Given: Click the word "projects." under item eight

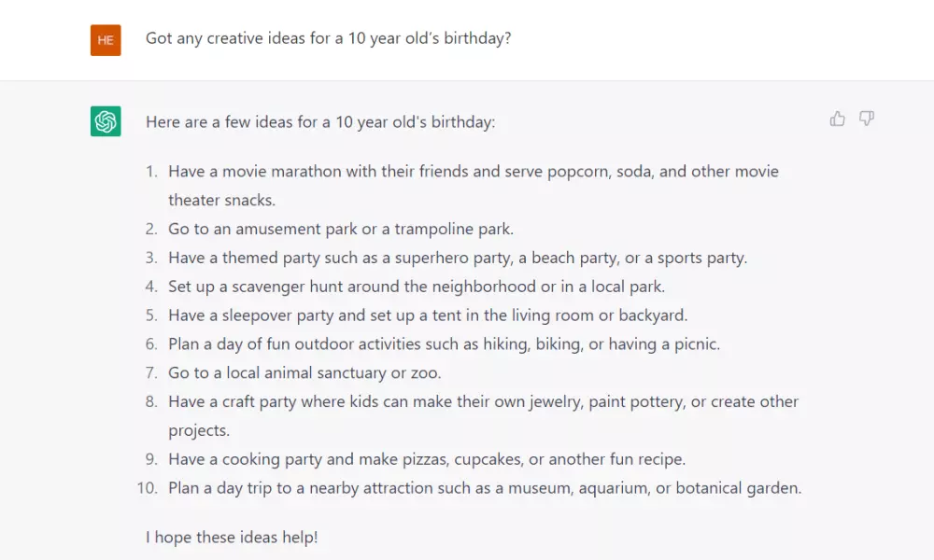Looking at the screenshot, I should click(x=199, y=430).
